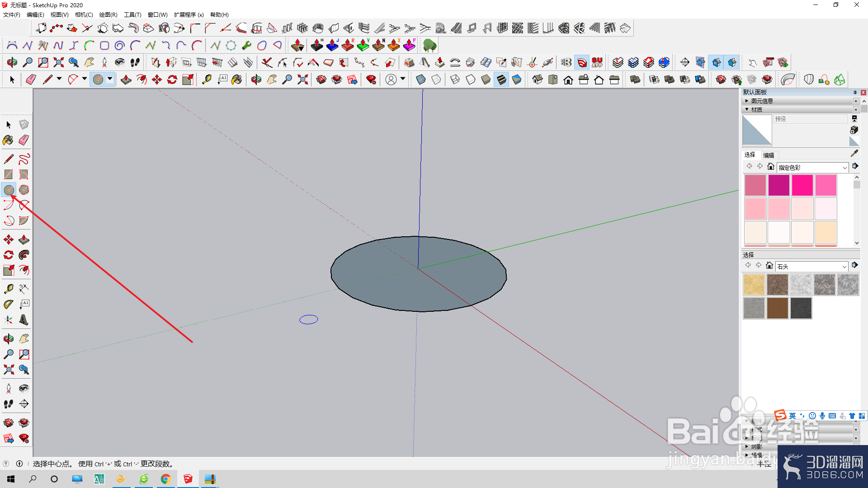Open the 文件(F) menu

(12, 15)
